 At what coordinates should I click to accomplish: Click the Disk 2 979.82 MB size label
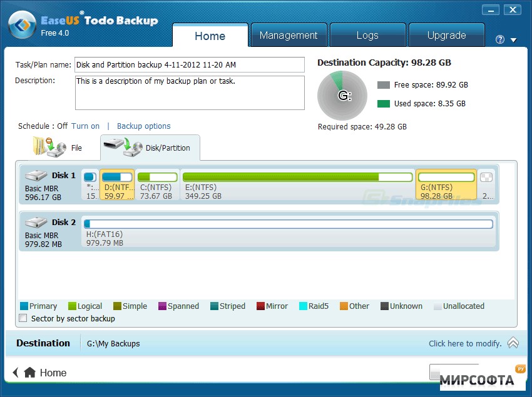point(43,244)
